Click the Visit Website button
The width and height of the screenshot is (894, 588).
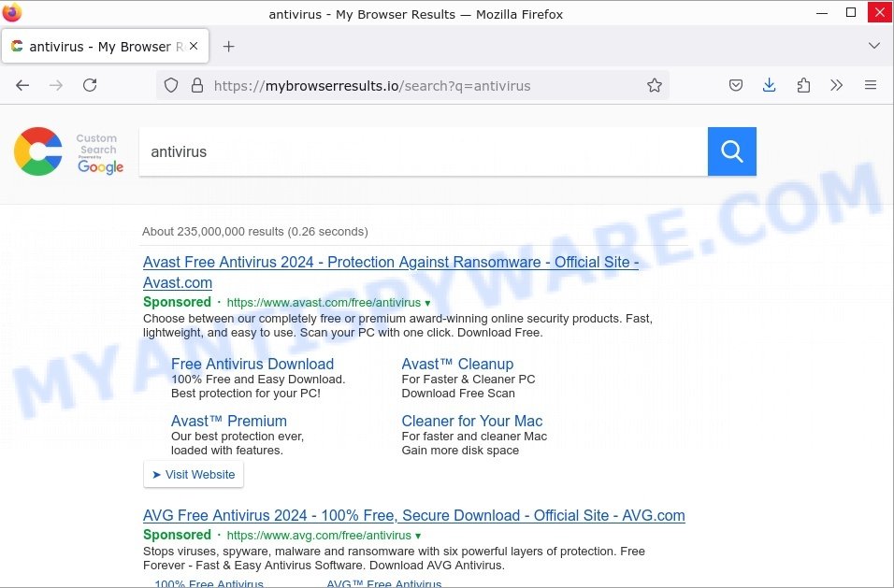pyautogui.click(x=194, y=475)
